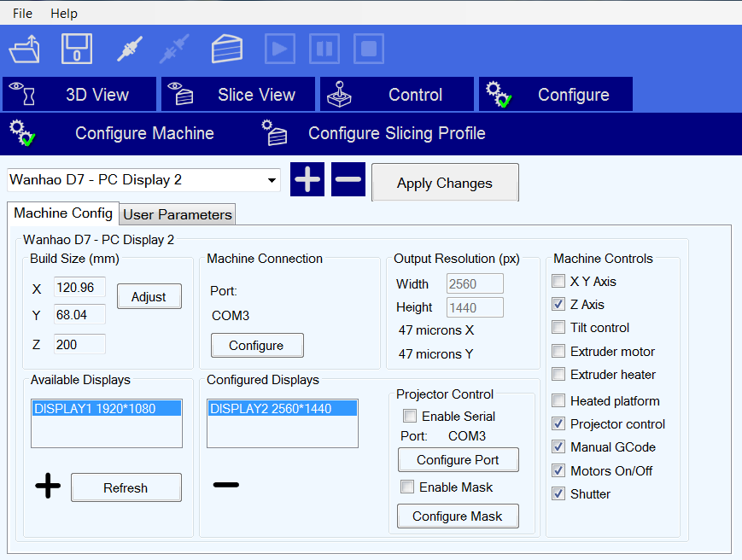Switch to User Parameters tab
The height and width of the screenshot is (560, 742).
coord(178,215)
